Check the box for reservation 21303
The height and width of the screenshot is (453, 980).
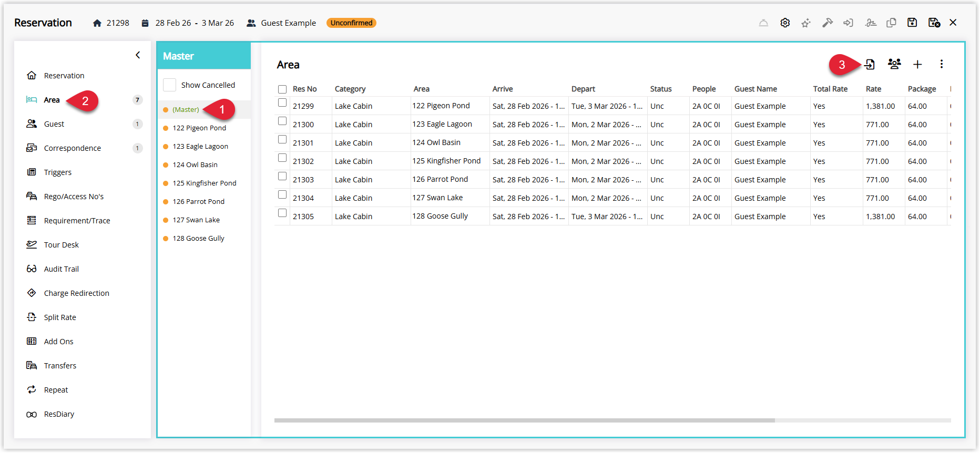coord(282,177)
